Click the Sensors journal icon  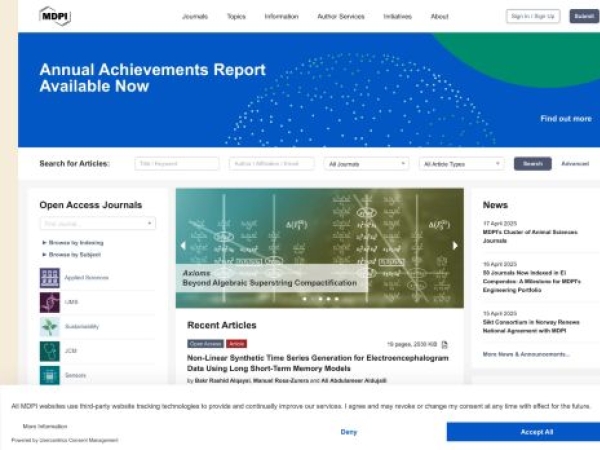[50, 375]
